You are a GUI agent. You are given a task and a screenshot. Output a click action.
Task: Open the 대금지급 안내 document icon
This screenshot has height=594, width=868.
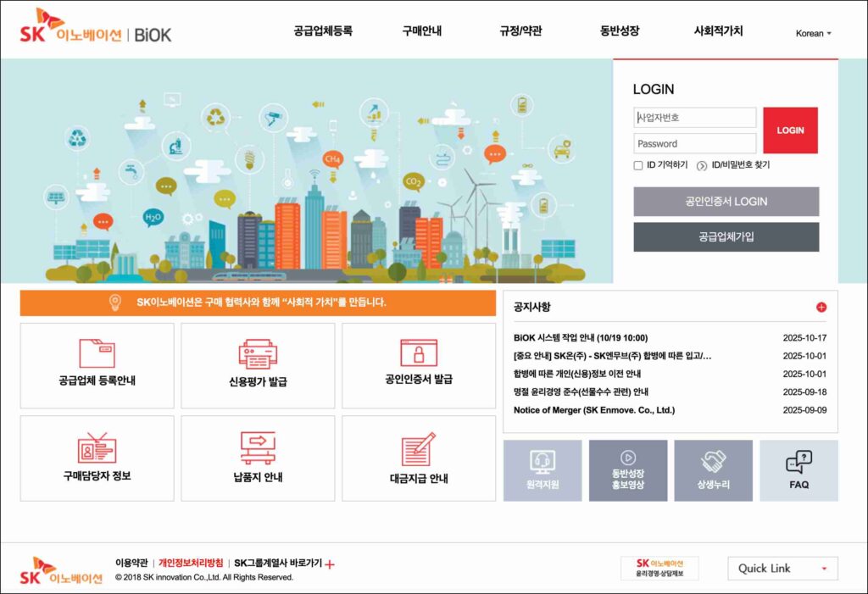pos(418,448)
